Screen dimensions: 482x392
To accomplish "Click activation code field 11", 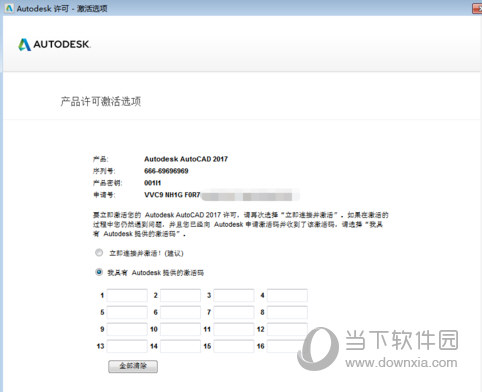I will pyautogui.click(x=234, y=329).
